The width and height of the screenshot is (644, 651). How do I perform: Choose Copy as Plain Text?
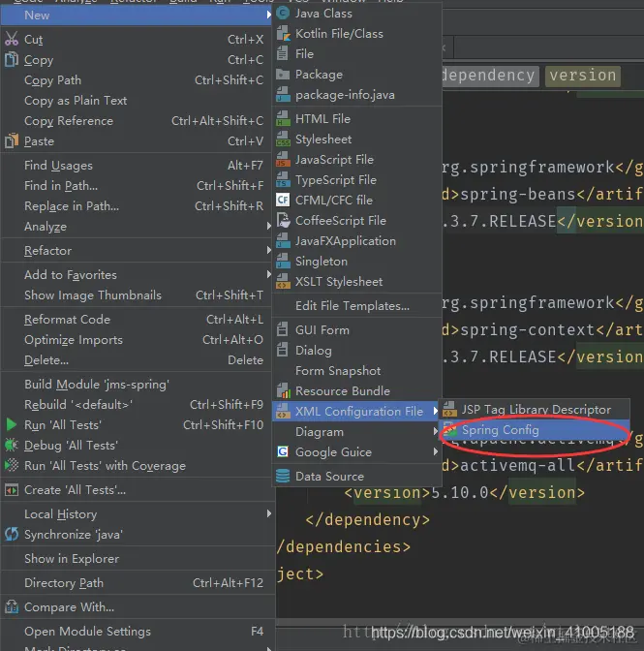pos(137,101)
